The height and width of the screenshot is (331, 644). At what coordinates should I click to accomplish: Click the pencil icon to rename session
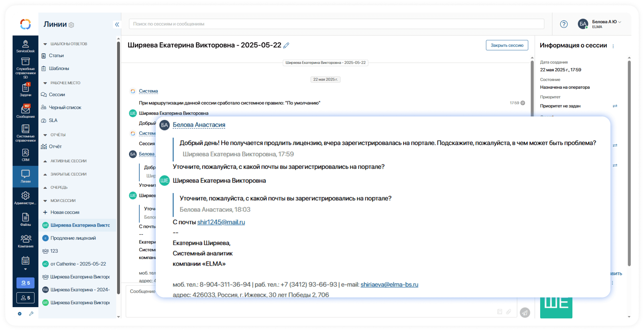[286, 45]
